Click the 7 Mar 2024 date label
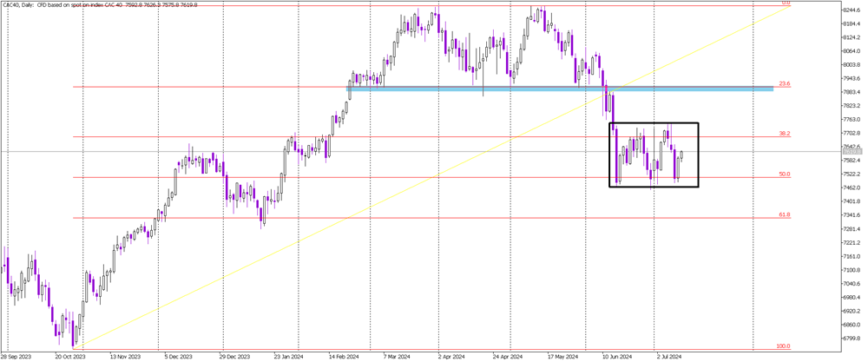Screen dimensions: 868x362 398,357
